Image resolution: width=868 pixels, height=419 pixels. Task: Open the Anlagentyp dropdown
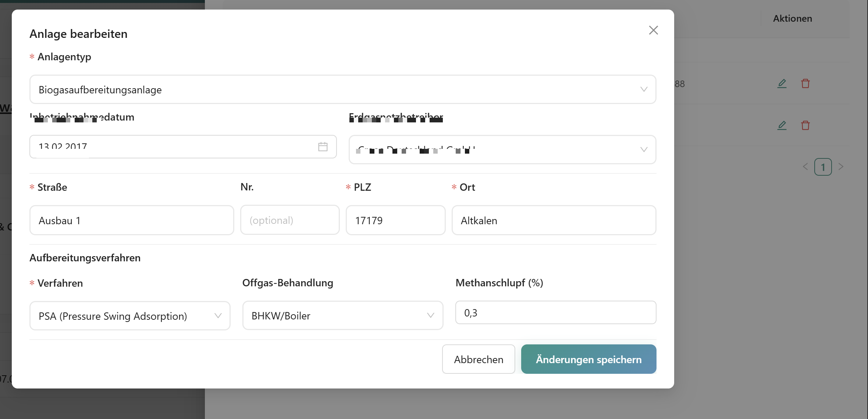342,90
